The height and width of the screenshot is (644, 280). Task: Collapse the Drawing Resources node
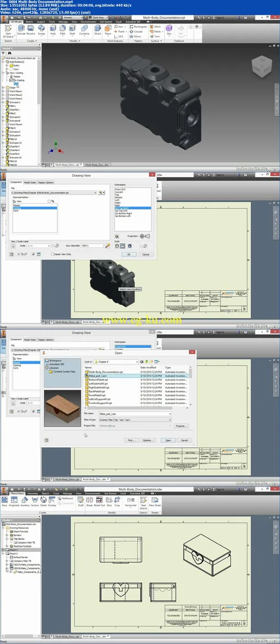[x=3, y=528]
